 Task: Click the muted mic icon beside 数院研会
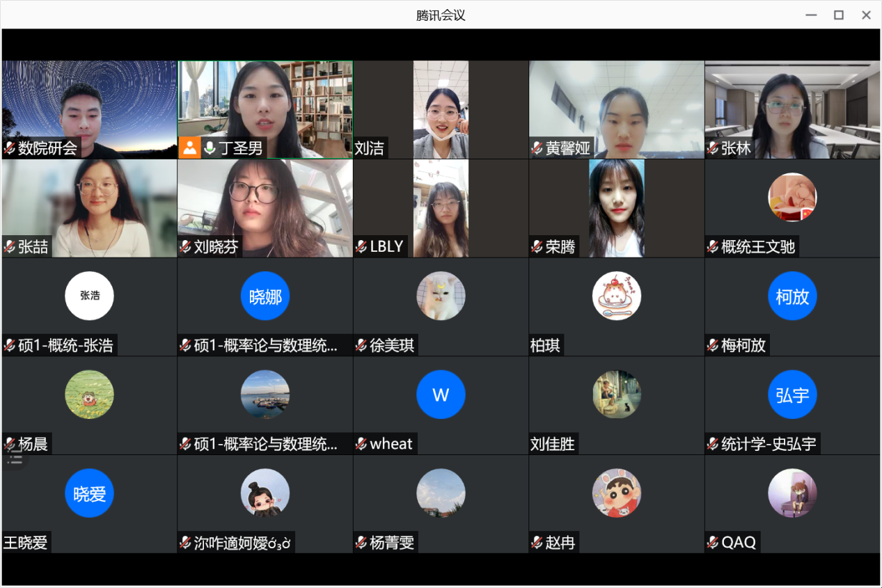tap(10, 148)
